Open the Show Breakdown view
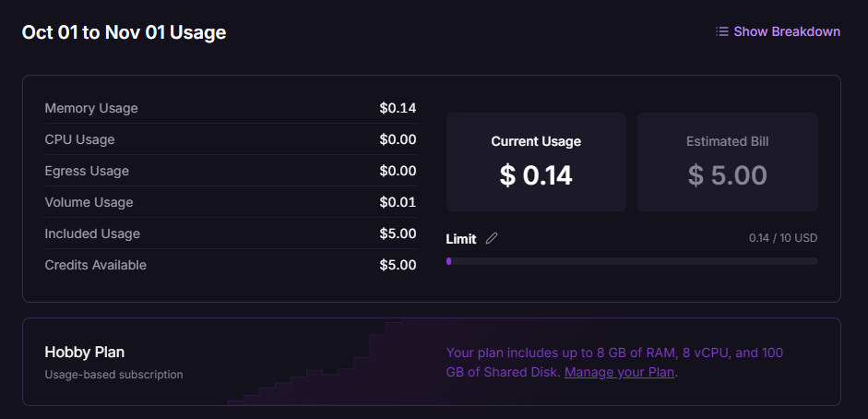 [x=778, y=31]
